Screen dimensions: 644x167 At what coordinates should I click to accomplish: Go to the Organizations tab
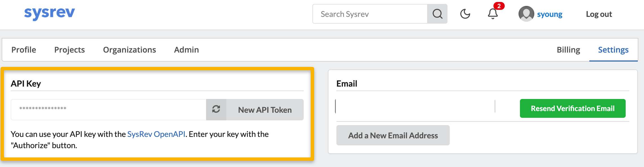pos(129,50)
